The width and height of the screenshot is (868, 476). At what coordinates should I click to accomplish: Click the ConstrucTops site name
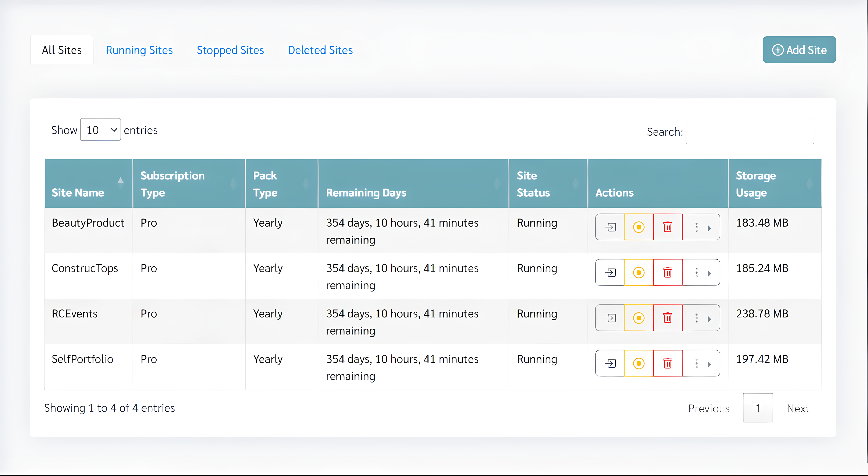click(x=85, y=268)
